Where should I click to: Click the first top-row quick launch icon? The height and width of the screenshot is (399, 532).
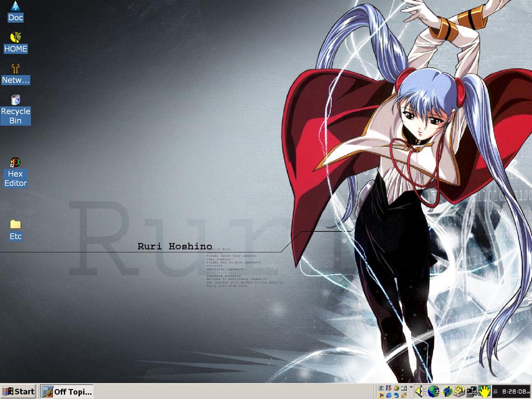pos(381,388)
